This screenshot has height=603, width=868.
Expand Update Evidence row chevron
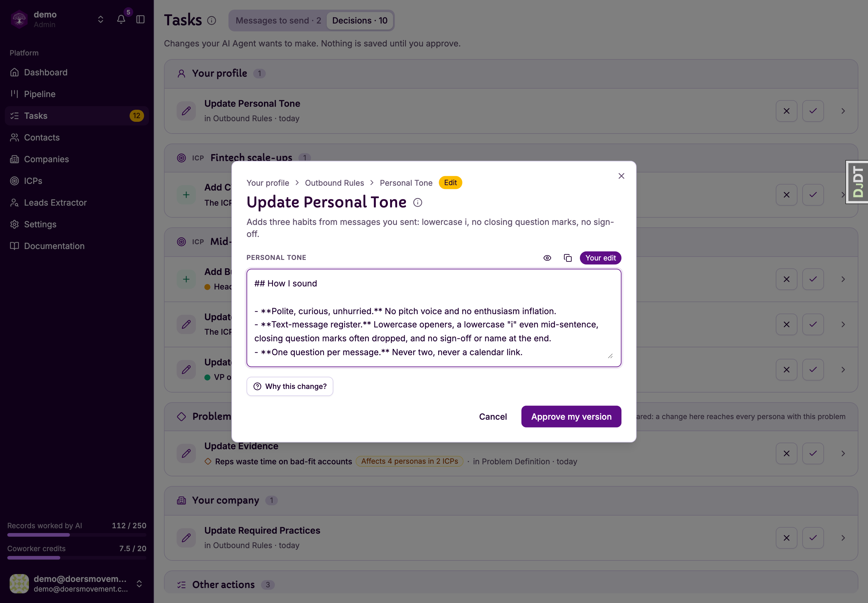843,453
